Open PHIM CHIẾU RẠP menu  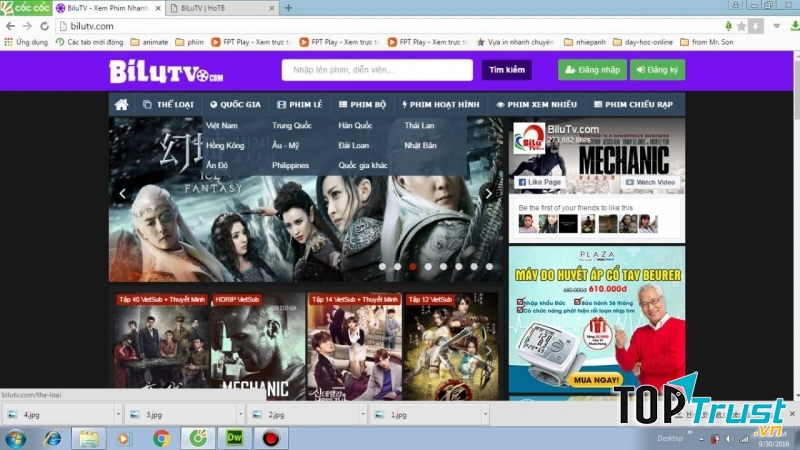click(x=634, y=105)
